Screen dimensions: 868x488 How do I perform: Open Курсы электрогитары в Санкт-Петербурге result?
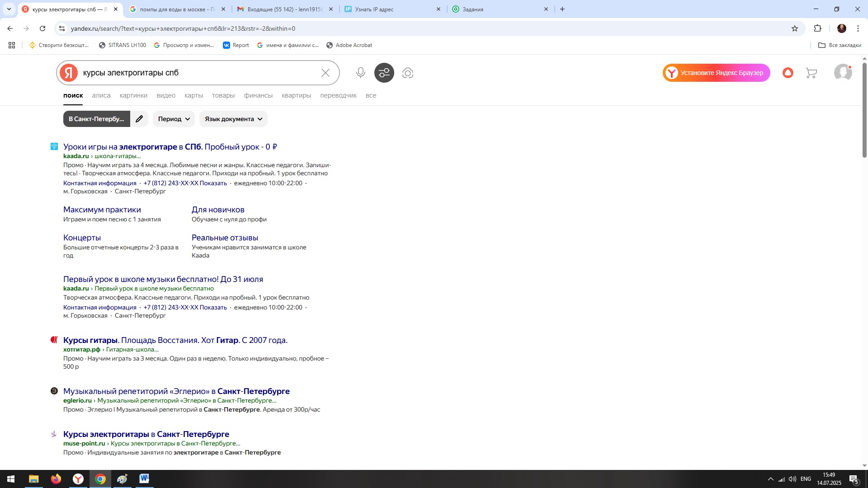click(146, 434)
